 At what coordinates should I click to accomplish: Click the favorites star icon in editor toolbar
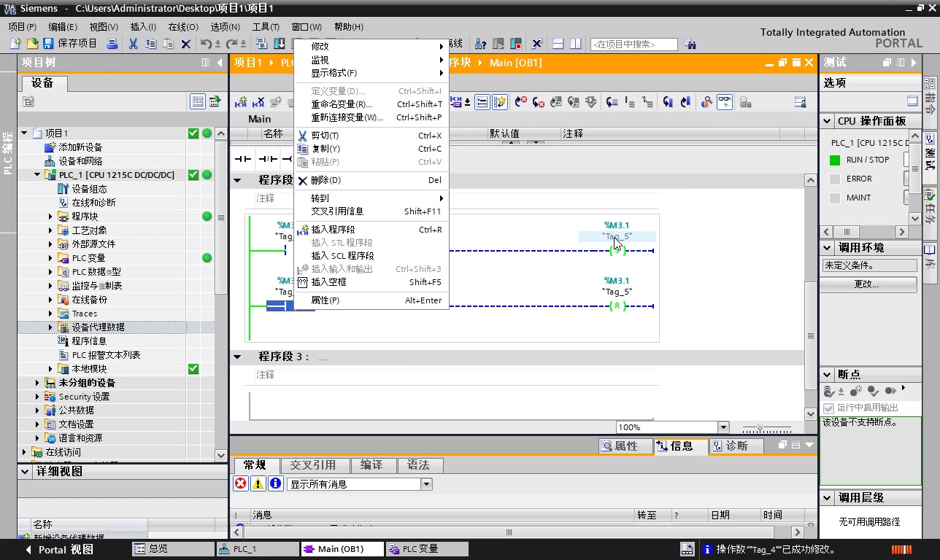click(500, 102)
